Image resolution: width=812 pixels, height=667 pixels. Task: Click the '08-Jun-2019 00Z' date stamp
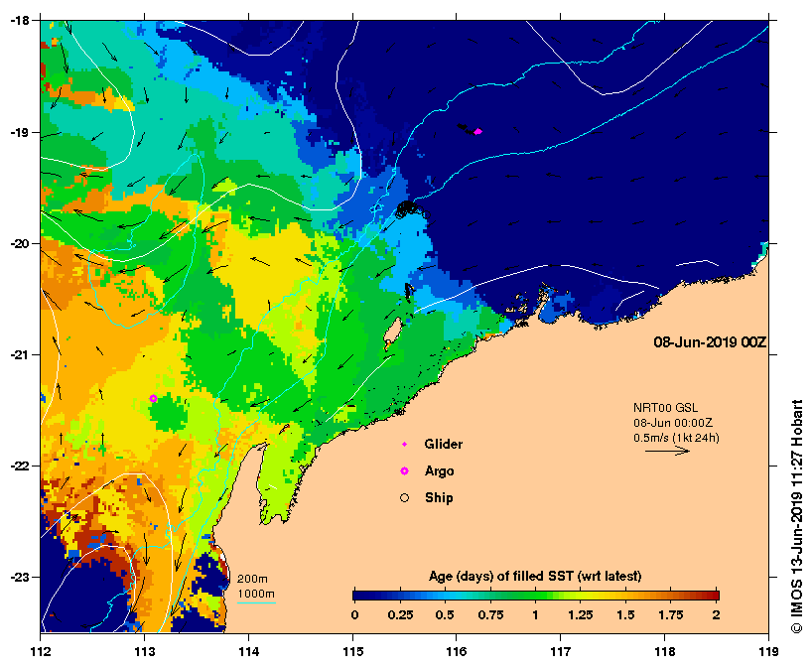(x=710, y=342)
